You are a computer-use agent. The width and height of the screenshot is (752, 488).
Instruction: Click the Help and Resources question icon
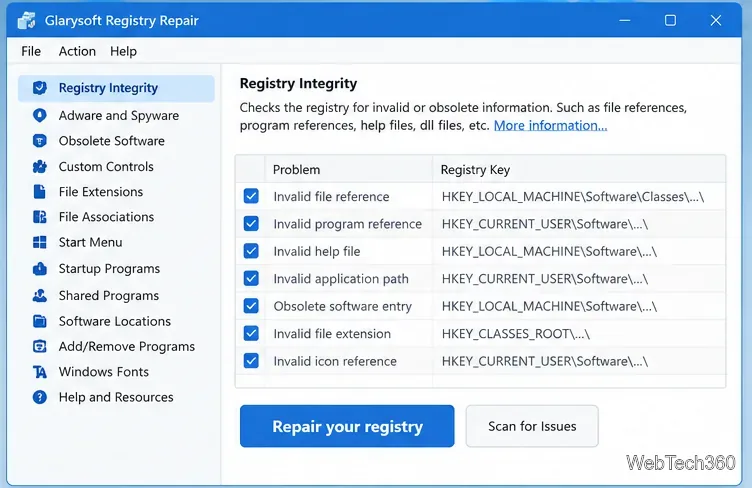click(40, 397)
